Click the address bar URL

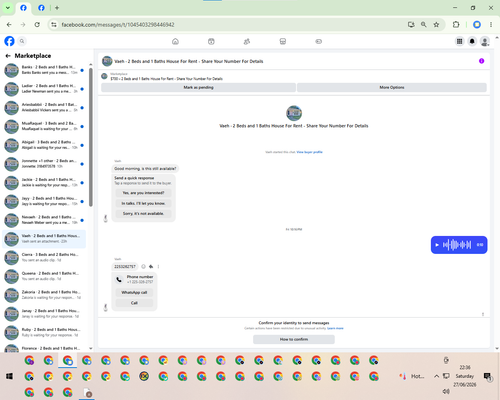point(118,25)
